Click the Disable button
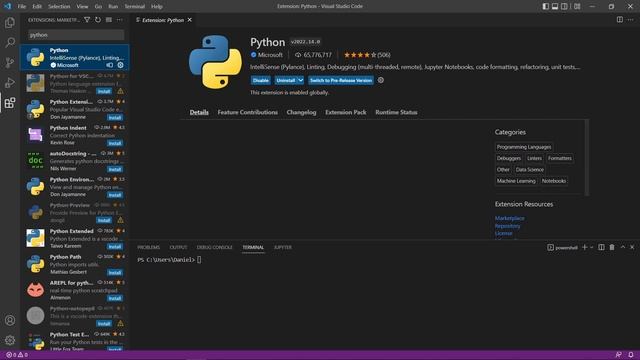Image resolution: width=640 pixels, height=360 pixels. (260, 80)
